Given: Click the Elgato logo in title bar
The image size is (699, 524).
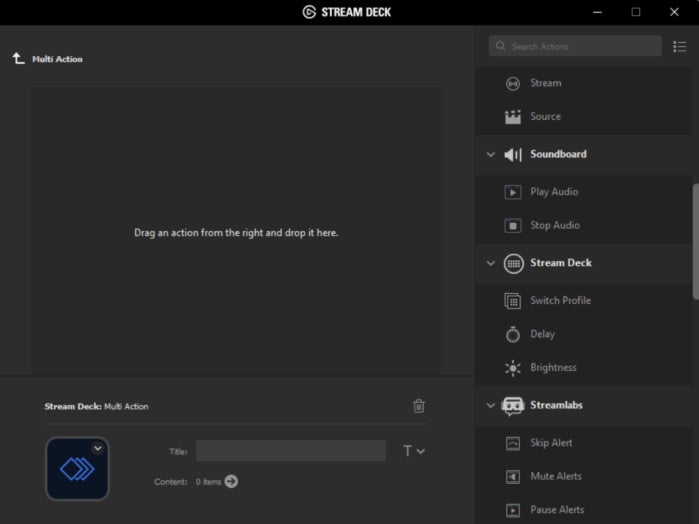Looking at the screenshot, I should [x=309, y=12].
